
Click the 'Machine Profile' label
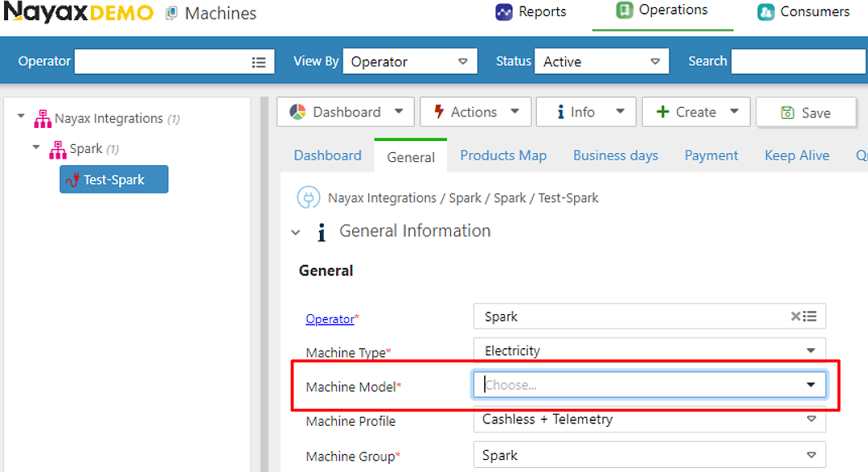click(x=351, y=422)
